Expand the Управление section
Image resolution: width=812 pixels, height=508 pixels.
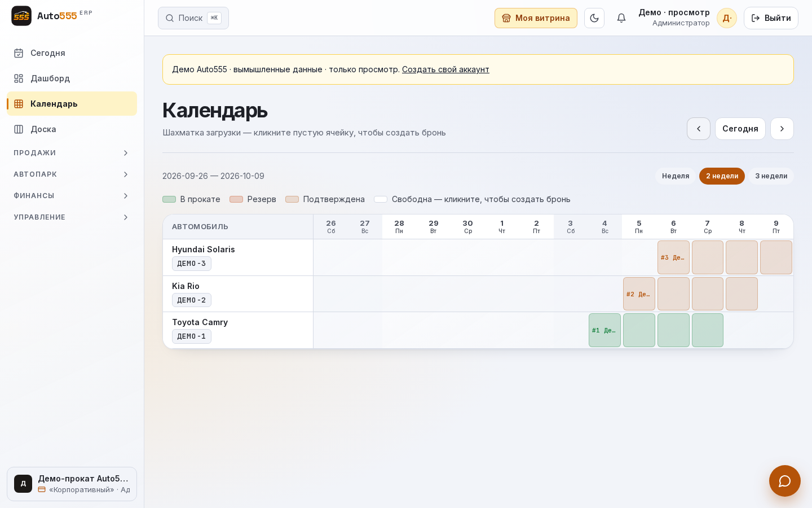click(x=72, y=217)
